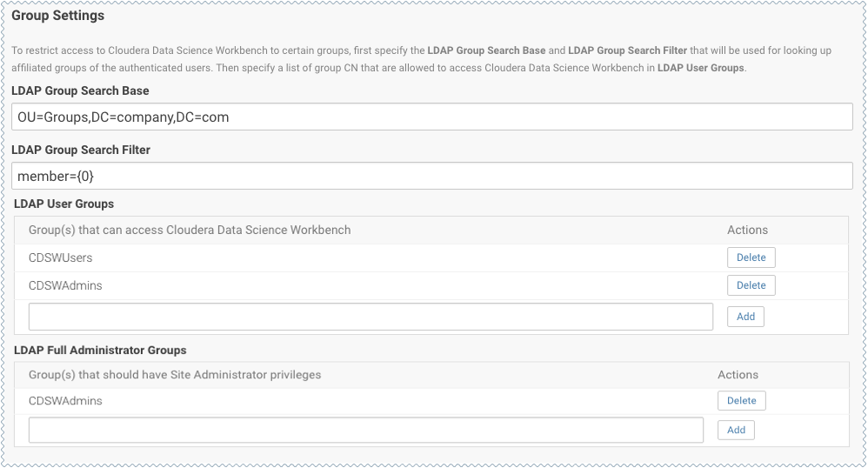Click the LDAP Group Search Filter label
Viewport: 868px width, 468px height.
[81, 150]
